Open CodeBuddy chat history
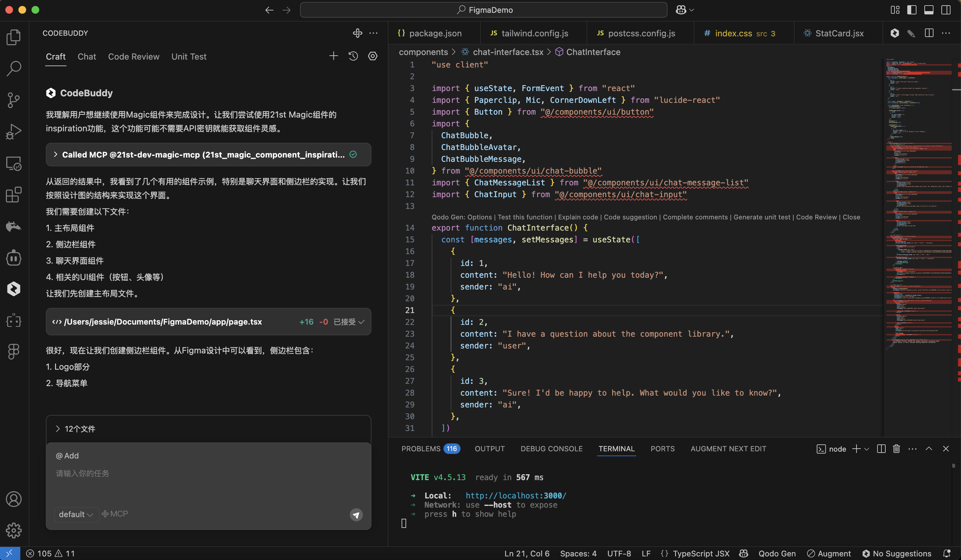This screenshot has width=961, height=560. 353,56
